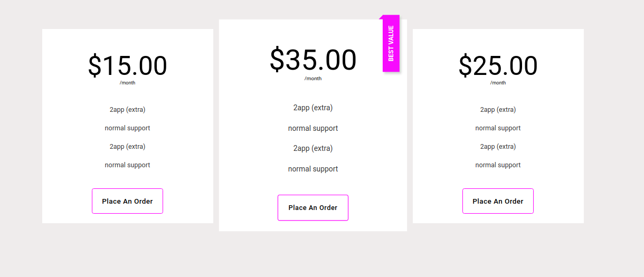Click second "2app (extra)" in the $35.00 card
Image resolution: width=644 pixels, height=277 pixels.
(x=313, y=148)
